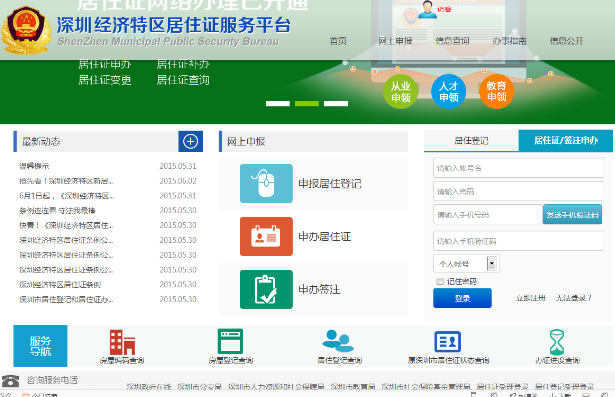Open the 温馨提示 news item
Screen dimensions: 615x397
35,166
